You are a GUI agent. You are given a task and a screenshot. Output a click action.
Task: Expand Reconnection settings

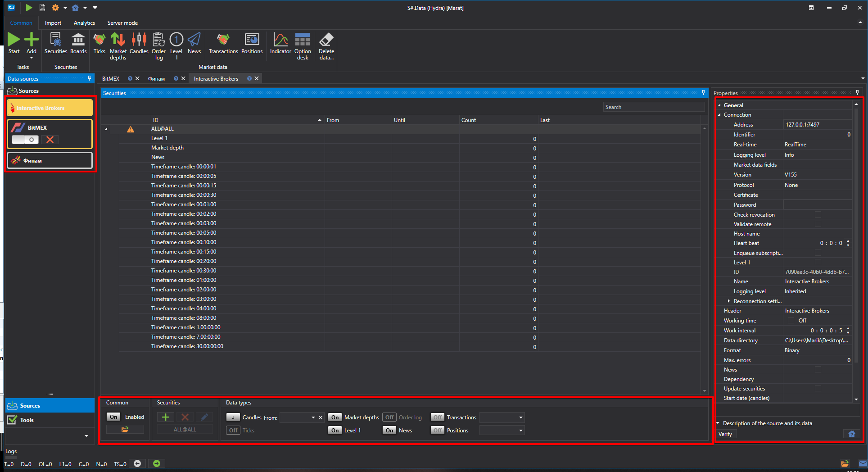[729, 301]
